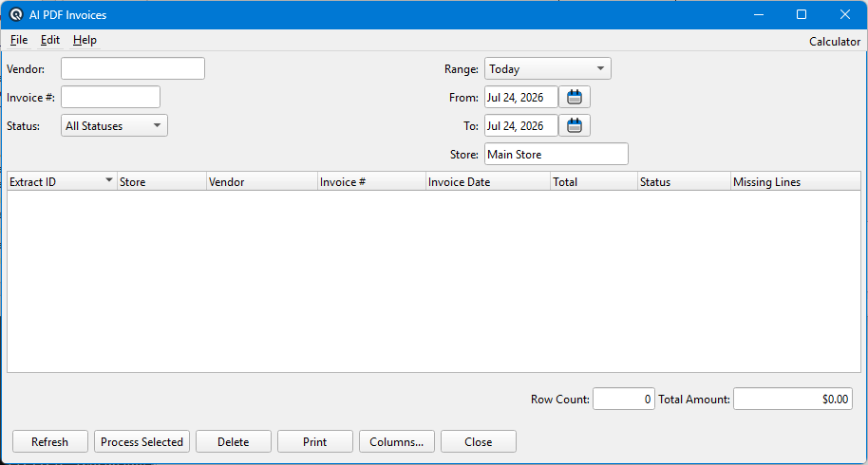Sort by the Missing Lines column header
Image resolution: width=868 pixels, height=465 pixels.
click(796, 181)
